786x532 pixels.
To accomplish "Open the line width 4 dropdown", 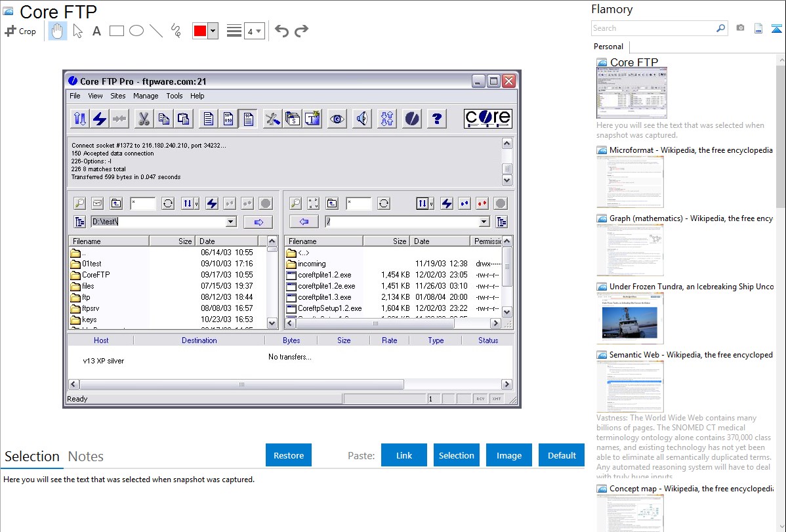I will pos(254,31).
